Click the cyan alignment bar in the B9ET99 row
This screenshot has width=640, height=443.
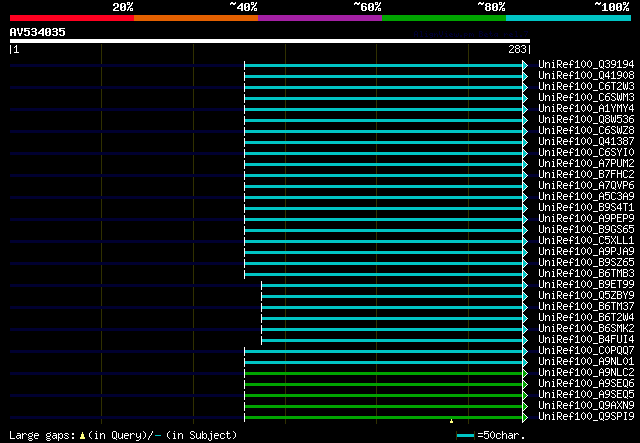(392, 285)
